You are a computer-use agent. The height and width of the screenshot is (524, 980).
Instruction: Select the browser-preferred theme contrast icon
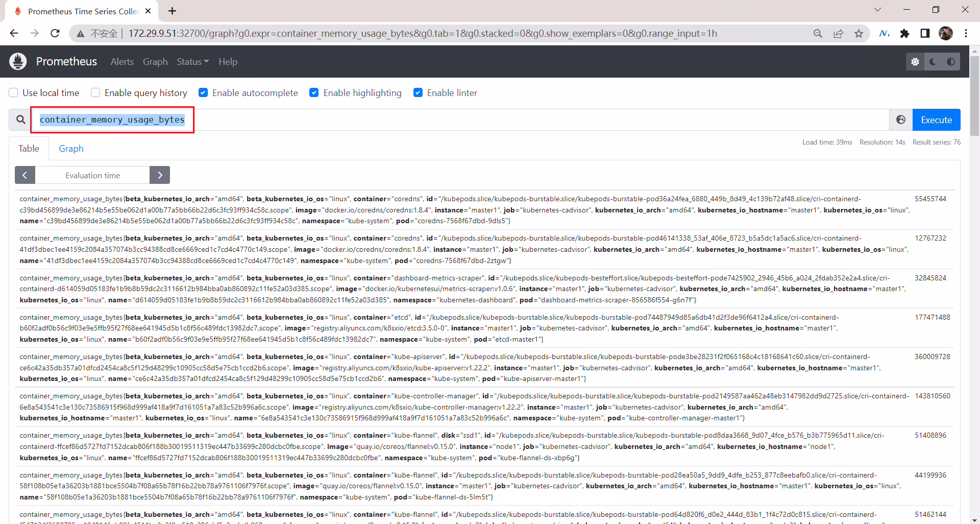click(951, 62)
